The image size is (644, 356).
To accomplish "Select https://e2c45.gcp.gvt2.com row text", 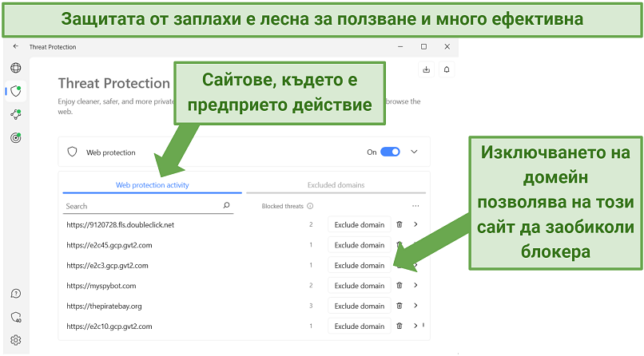I will 109,245.
